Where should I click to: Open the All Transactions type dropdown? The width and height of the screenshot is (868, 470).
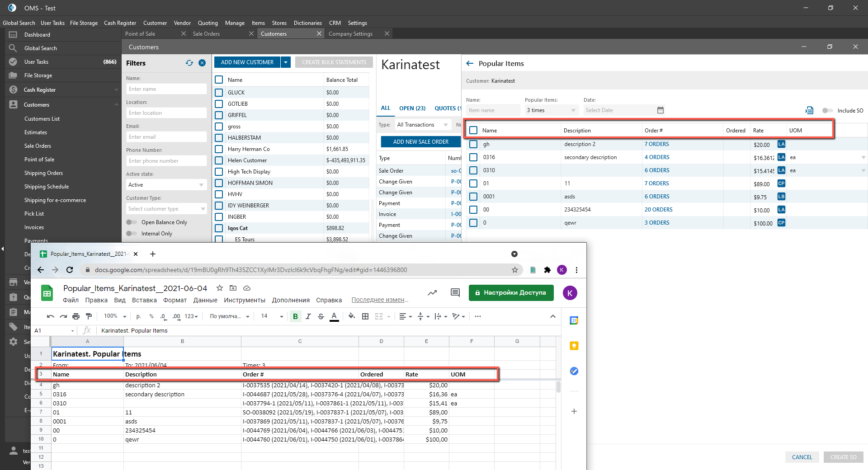click(422, 125)
